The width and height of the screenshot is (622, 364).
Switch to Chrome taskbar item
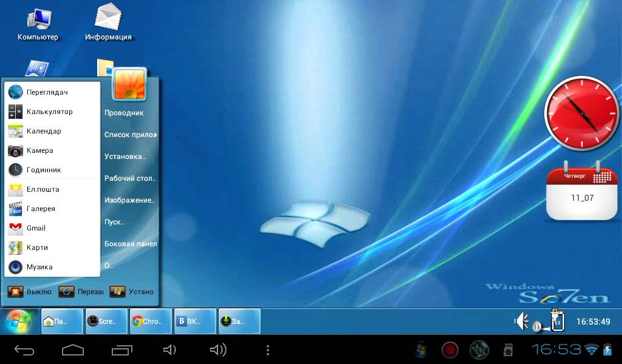point(151,321)
